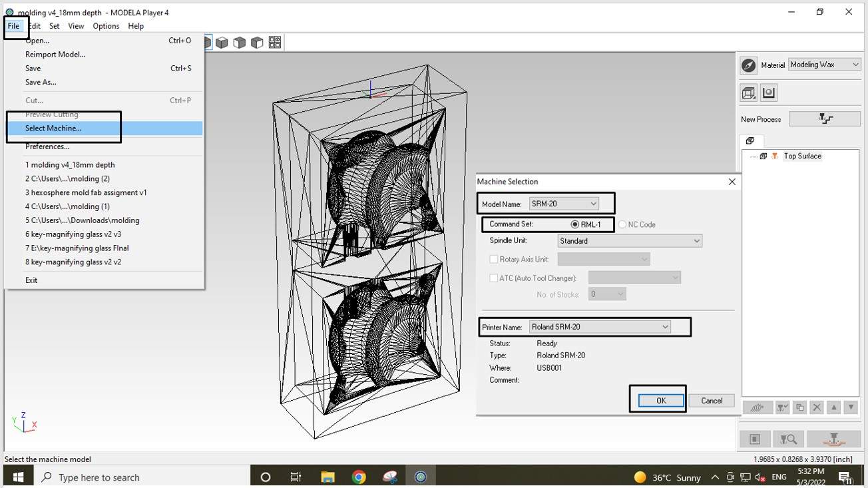The image size is (868, 488).
Task: Open the Spindle Unit dropdown showing Standard
Action: pyautogui.click(x=630, y=241)
